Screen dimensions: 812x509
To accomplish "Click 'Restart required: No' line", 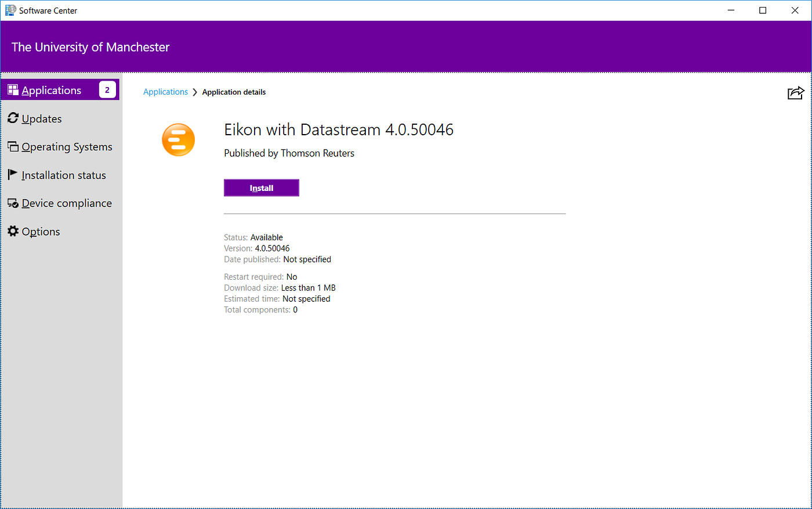I will [x=260, y=277].
